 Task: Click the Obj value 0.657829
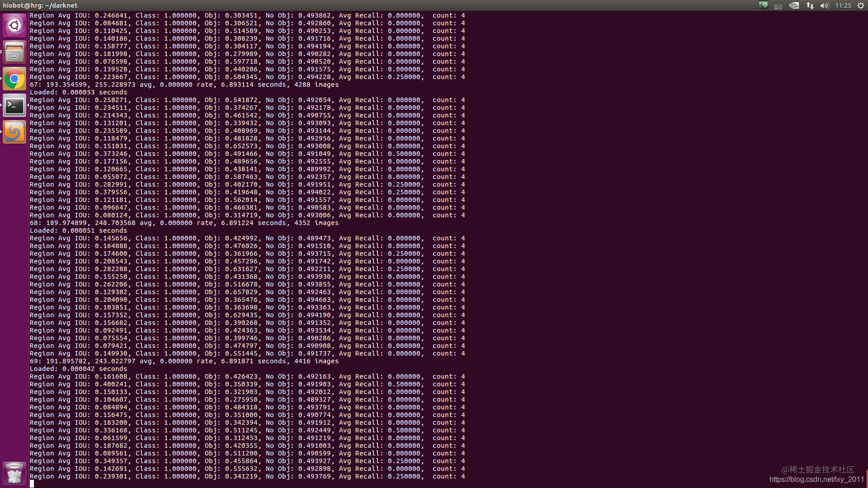click(x=241, y=292)
